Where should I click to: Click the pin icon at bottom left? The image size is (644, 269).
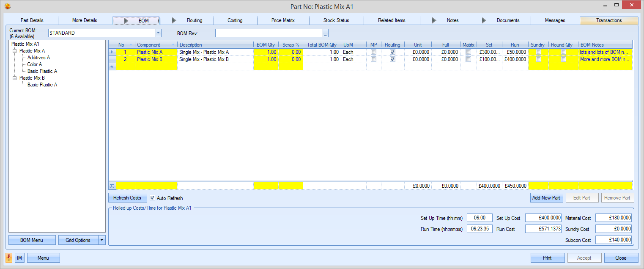pos(9,258)
